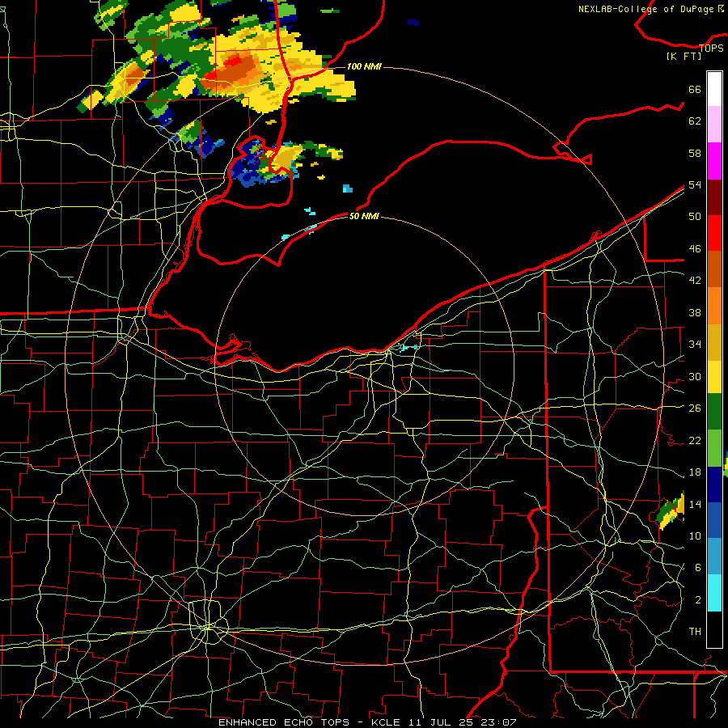Click the 38 legend value
Image resolution: width=728 pixels, height=728 pixels.
[x=695, y=312]
